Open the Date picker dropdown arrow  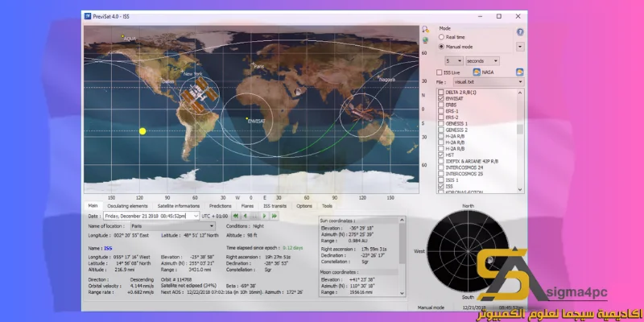[x=196, y=216]
